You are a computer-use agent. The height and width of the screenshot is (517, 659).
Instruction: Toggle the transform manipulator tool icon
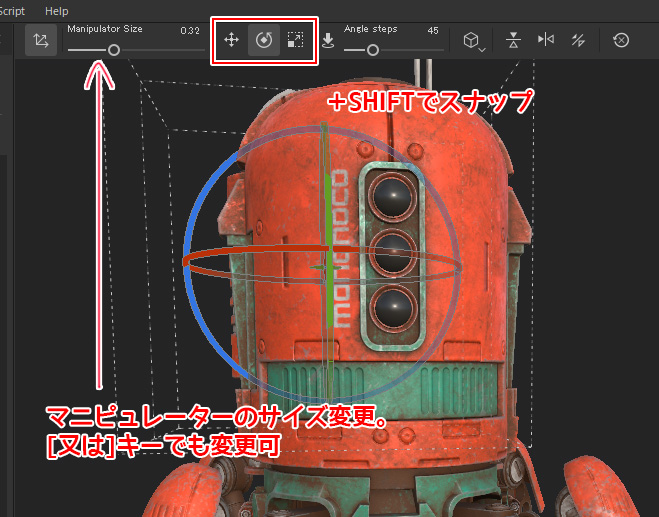click(41, 41)
